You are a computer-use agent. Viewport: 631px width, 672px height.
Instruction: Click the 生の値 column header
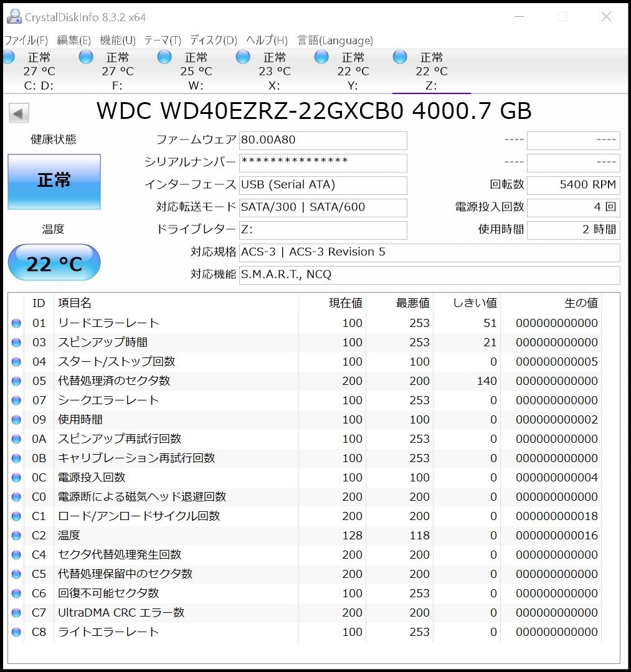tap(581, 303)
